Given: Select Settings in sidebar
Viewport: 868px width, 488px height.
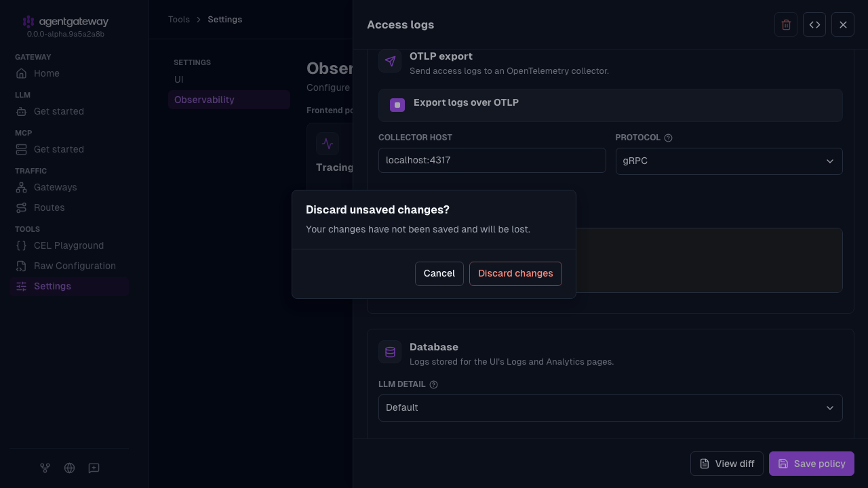Looking at the screenshot, I should click(69, 286).
